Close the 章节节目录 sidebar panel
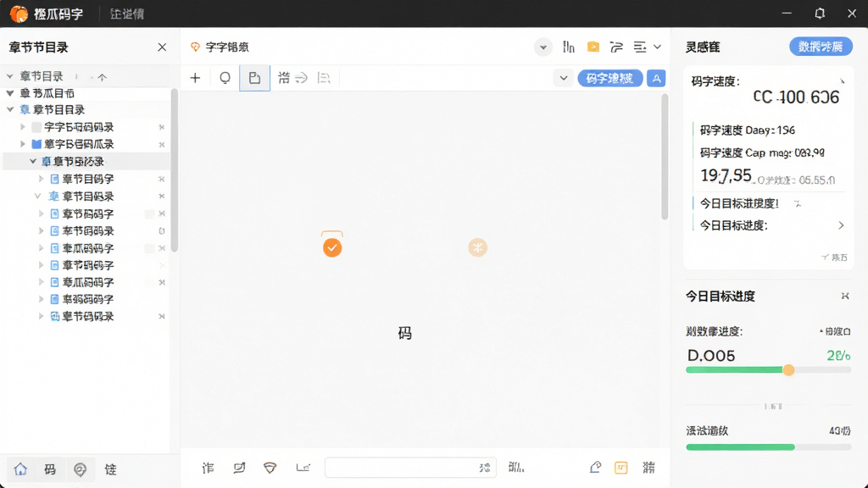Screen dimensions: 868x488 pos(162,47)
